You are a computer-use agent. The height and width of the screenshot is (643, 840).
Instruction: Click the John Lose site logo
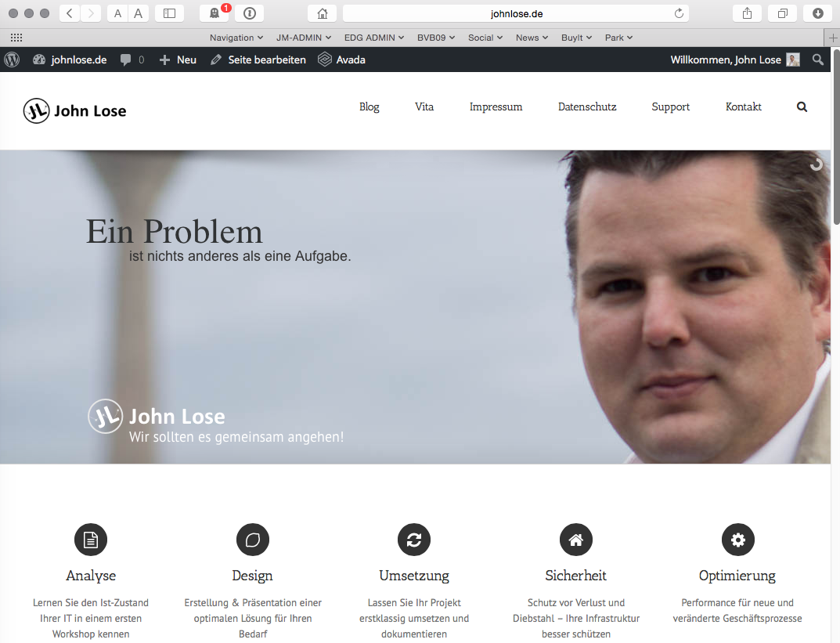[x=75, y=111]
